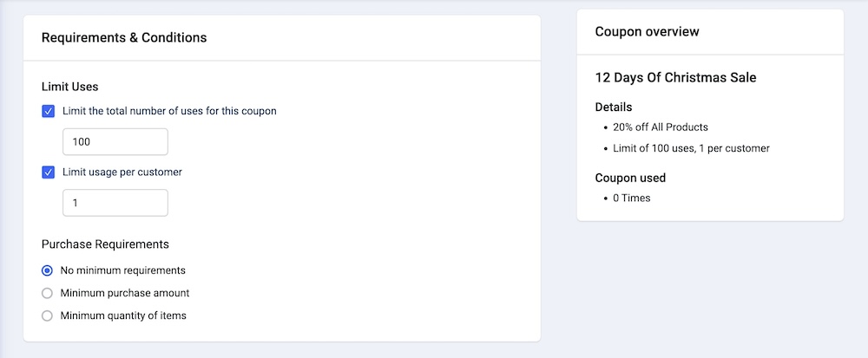Select the No minimum requirements radio button
Viewport: 868px width, 358px height.
(48, 270)
